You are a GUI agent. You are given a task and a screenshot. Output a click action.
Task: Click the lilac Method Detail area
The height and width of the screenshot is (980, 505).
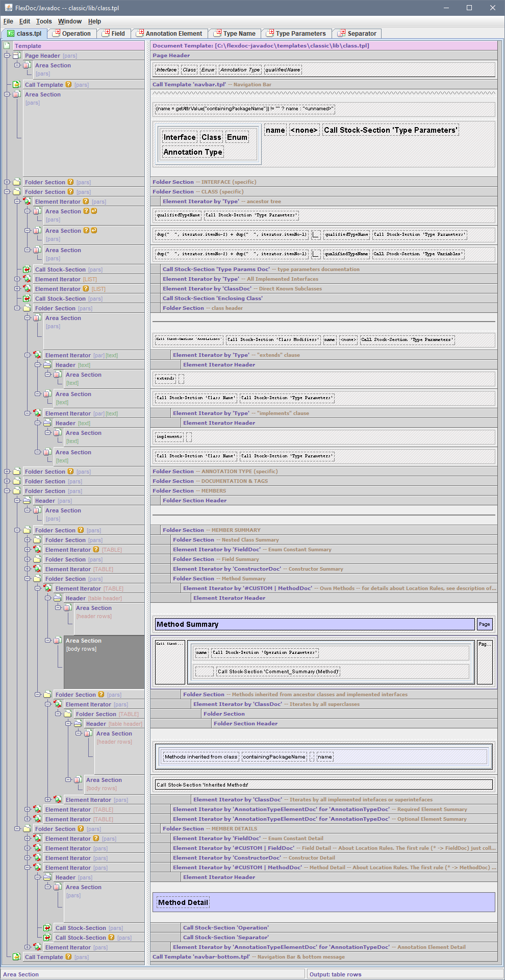pyautogui.click(x=323, y=902)
